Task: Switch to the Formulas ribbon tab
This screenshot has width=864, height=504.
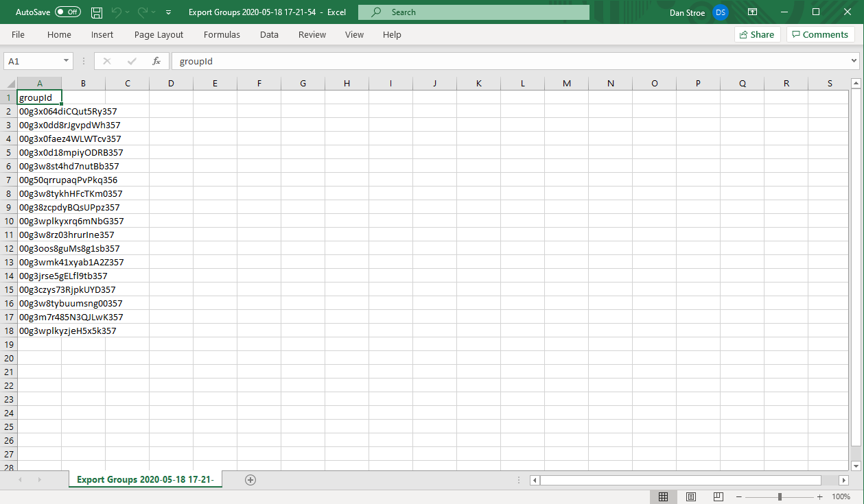Action: point(222,34)
